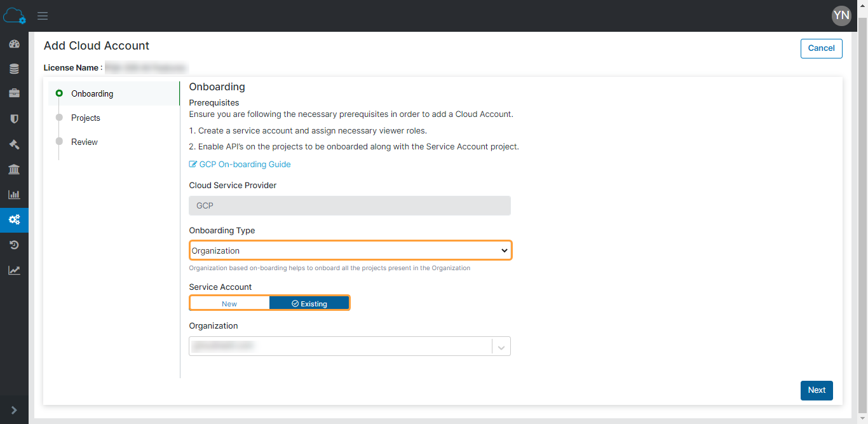Open the hamburger navigation menu
The width and height of the screenshot is (868, 424).
pos(42,16)
